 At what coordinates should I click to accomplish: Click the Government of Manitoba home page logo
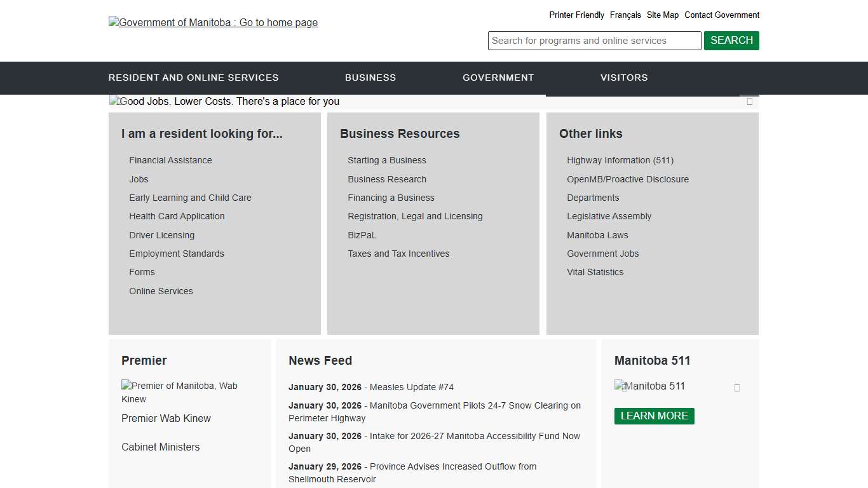213,22
